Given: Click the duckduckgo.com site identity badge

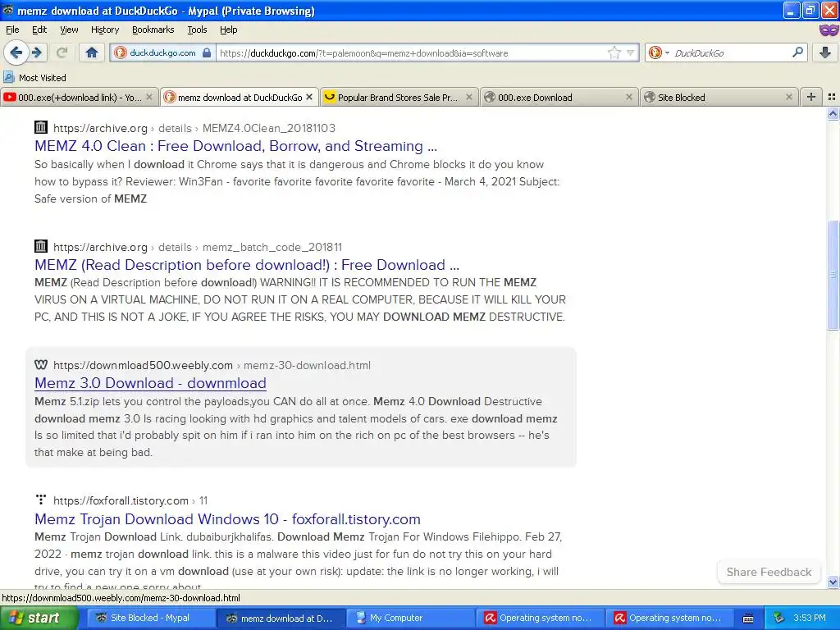Looking at the screenshot, I should tap(163, 52).
